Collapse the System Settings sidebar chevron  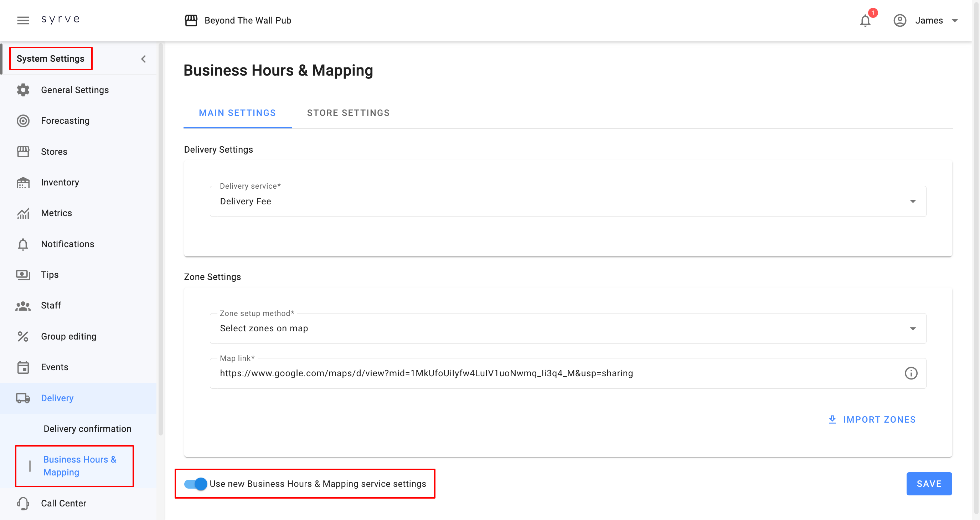143,59
